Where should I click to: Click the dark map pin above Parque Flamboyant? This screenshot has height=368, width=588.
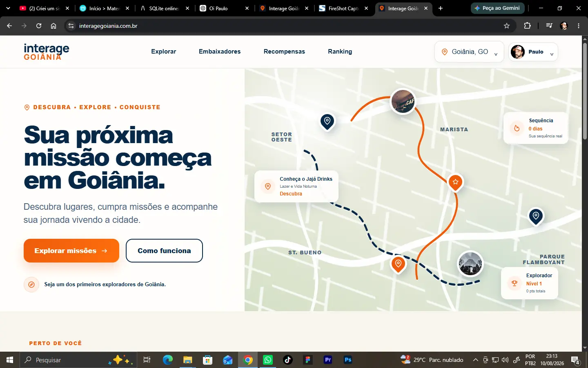coord(536,216)
